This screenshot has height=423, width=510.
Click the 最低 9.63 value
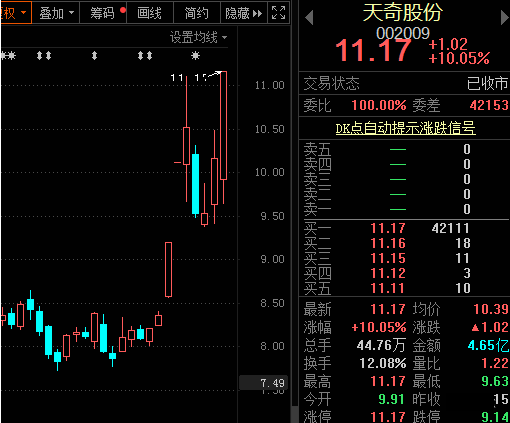(x=495, y=381)
